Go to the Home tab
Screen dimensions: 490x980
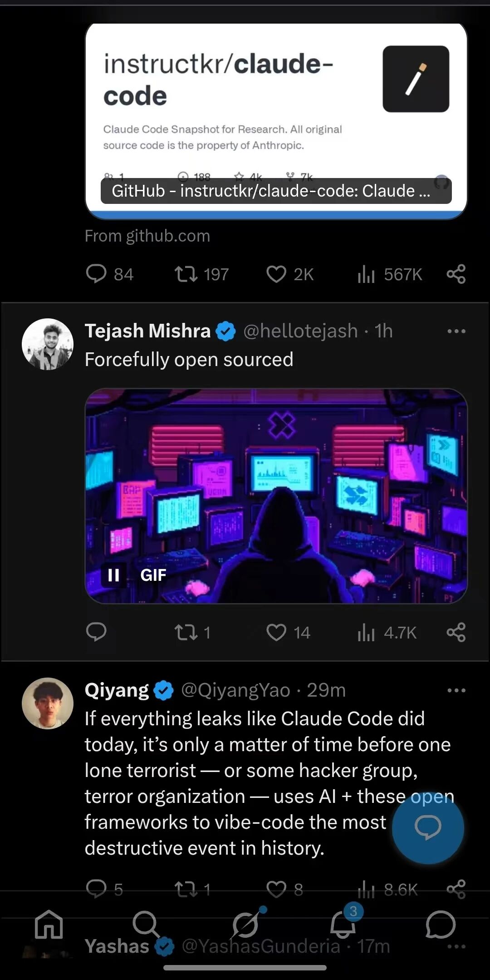(49, 925)
